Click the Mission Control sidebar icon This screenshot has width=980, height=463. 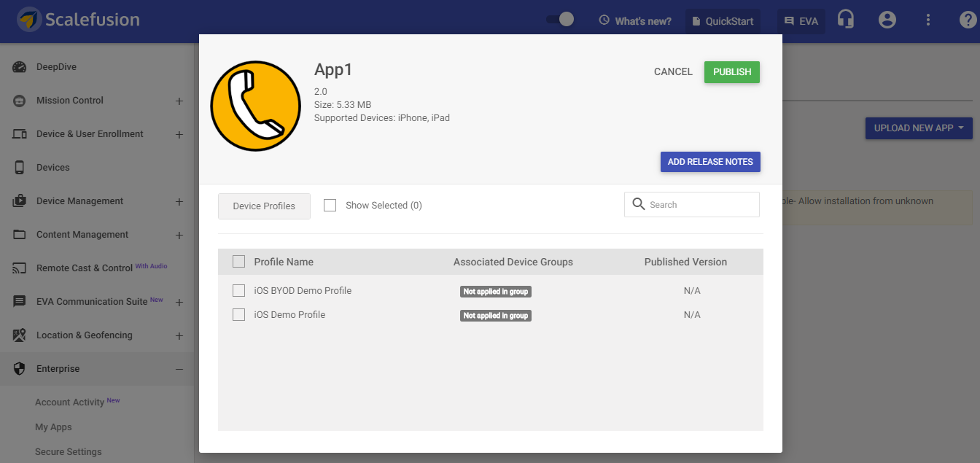[x=20, y=101]
